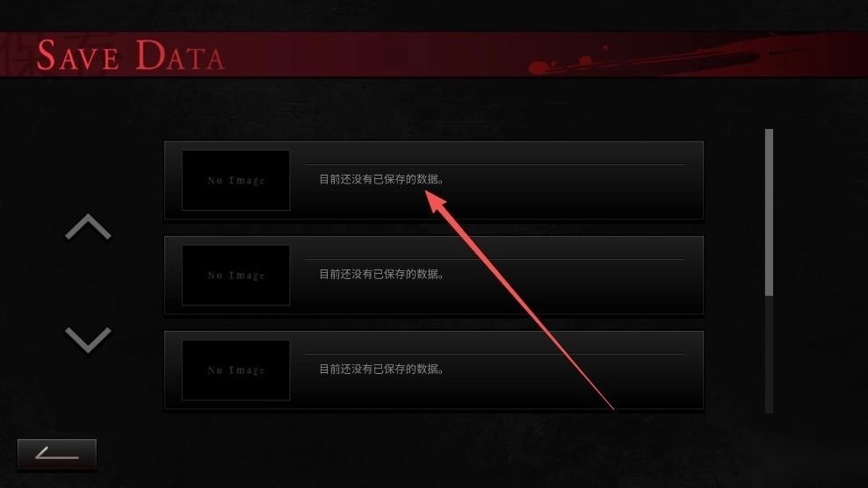Viewport: 868px width, 488px height.
Task: Click the divider line in third slot
Action: (495, 354)
